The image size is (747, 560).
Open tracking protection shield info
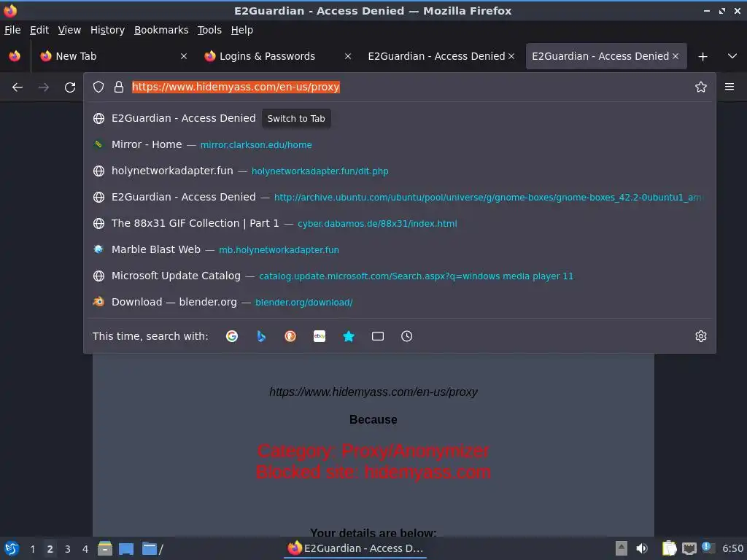(x=98, y=87)
